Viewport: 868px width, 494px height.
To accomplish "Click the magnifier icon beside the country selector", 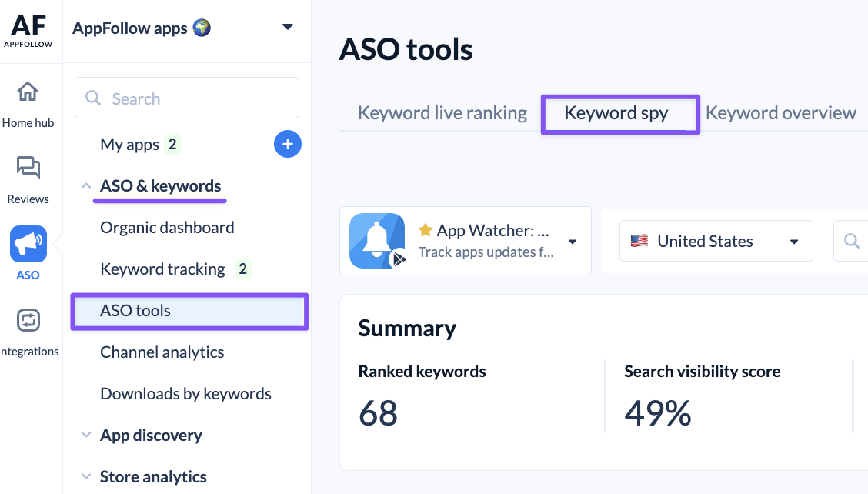I will tap(851, 241).
